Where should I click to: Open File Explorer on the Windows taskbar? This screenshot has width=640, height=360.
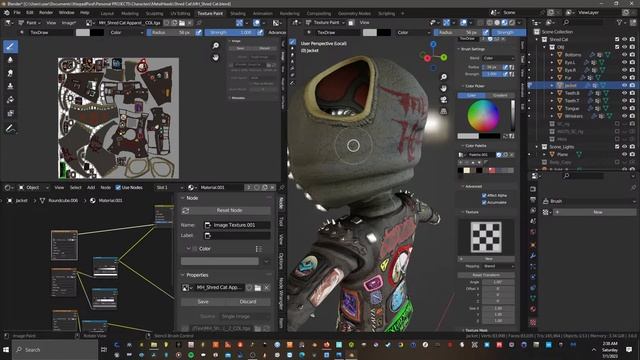154,345
